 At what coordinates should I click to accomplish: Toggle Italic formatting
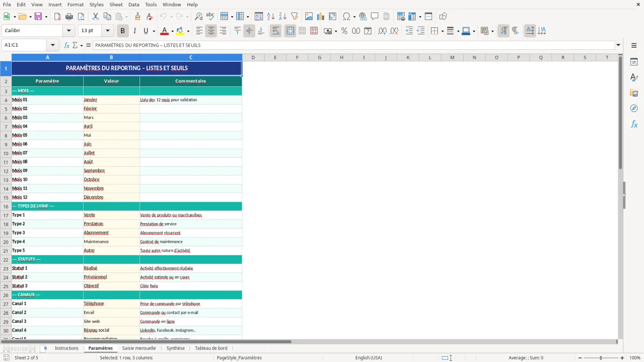(x=134, y=31)
